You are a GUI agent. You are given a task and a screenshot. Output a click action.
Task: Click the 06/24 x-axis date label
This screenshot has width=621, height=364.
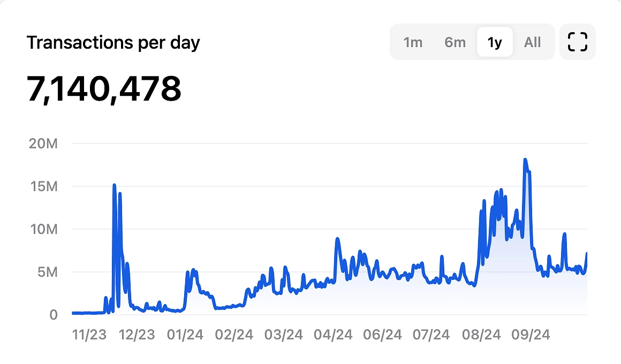tap(382, 335)
